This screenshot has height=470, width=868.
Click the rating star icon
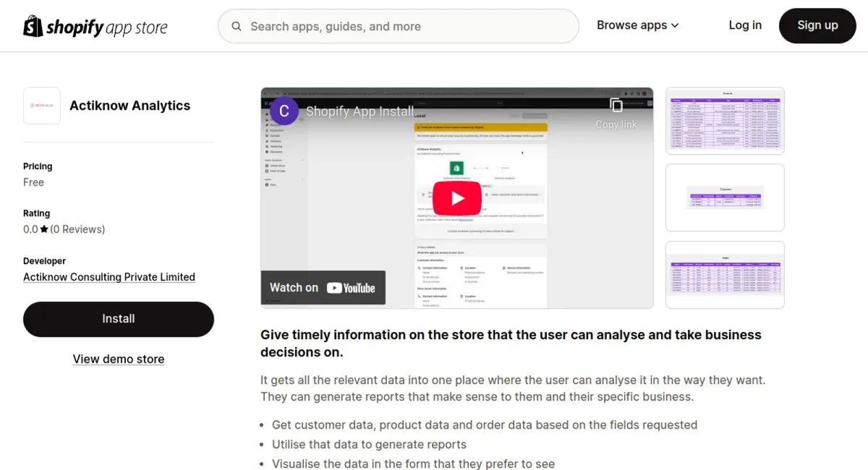pos(44,229)
